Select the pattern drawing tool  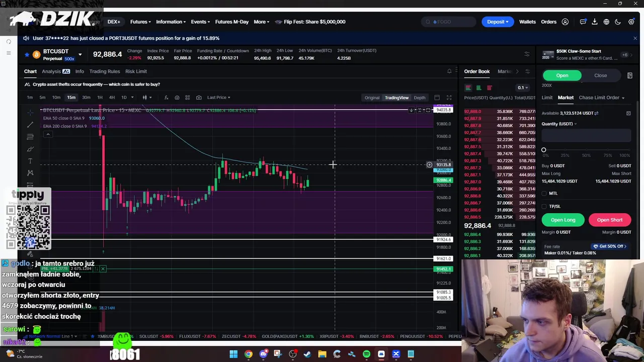point(30,173)
